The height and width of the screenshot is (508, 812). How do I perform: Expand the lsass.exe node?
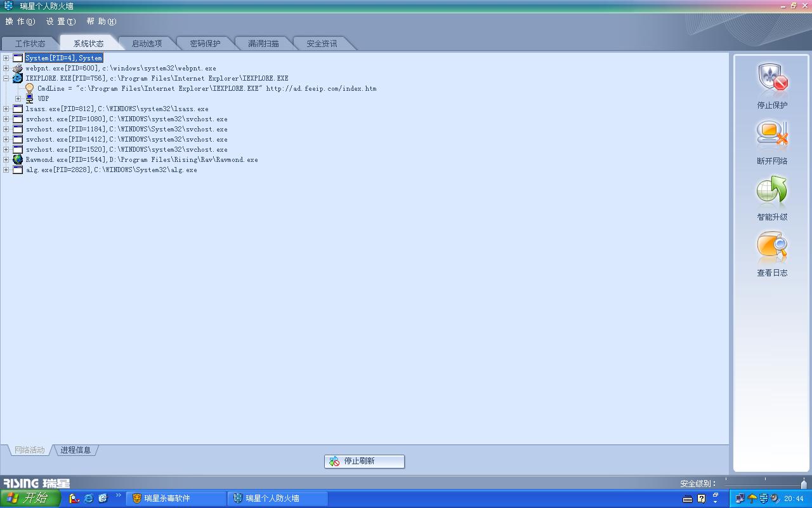6,109
